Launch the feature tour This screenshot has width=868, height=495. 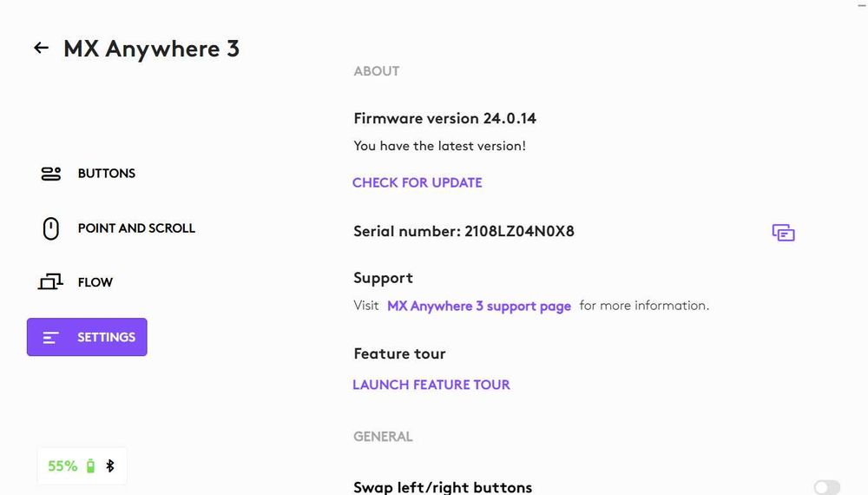(x=431, y=385)
